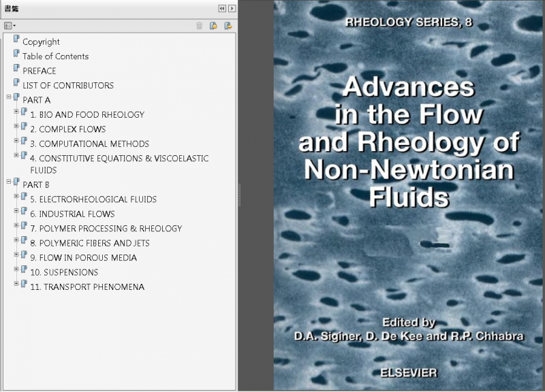Click bookmark icon beside PREFACE
The height and width of the screenshot is (392, 545).
[16, 68]
